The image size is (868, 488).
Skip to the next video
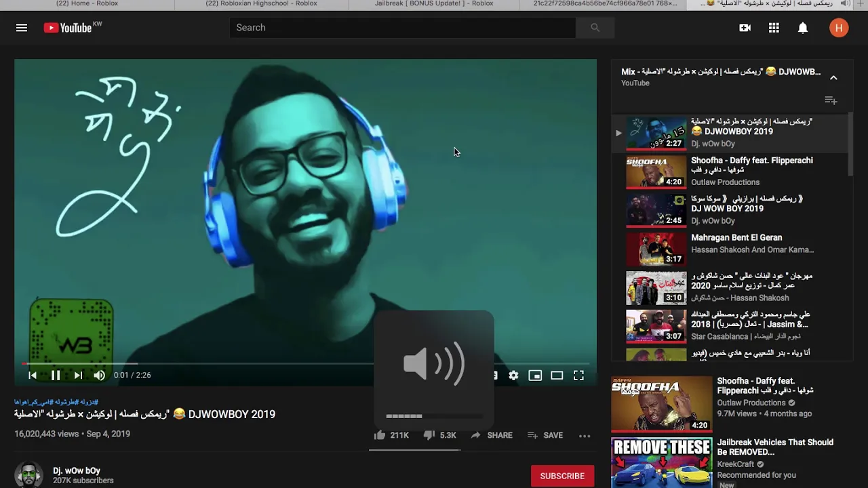click(78, 375)
